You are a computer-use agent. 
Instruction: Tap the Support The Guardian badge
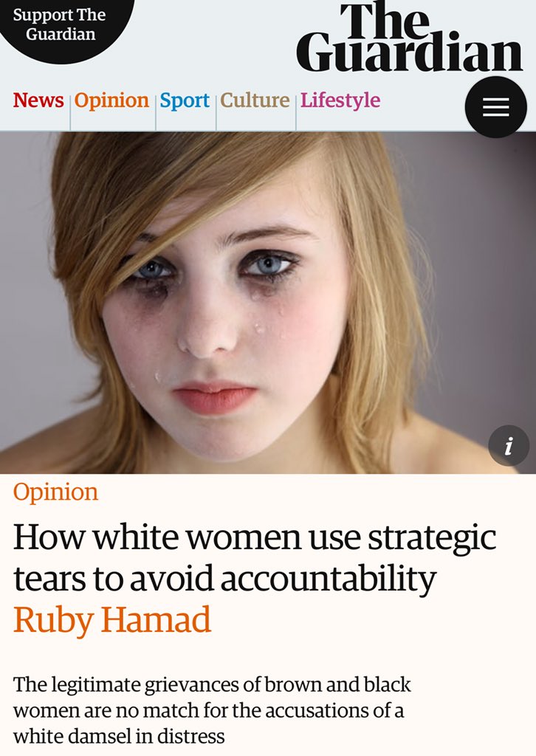pyautogui.click(x=61, y=24)
